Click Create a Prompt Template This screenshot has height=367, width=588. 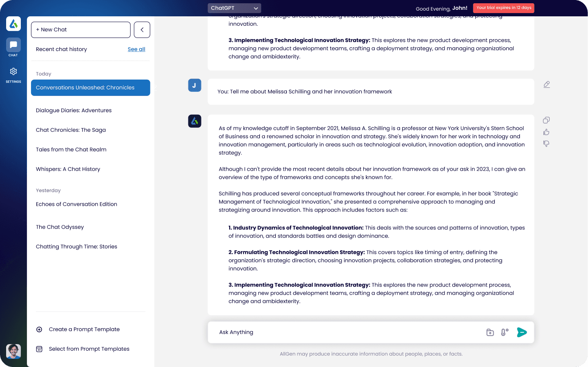84,329
